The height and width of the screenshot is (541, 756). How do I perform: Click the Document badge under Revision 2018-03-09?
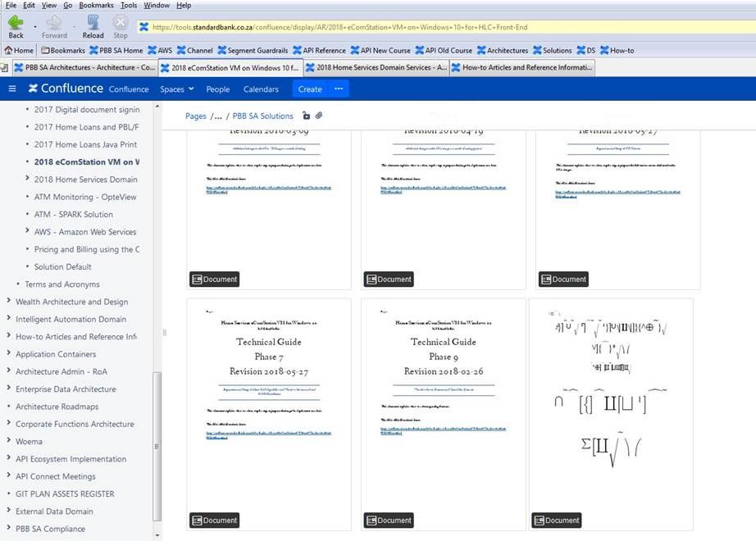pyautogui.click(x=214, y=280)
